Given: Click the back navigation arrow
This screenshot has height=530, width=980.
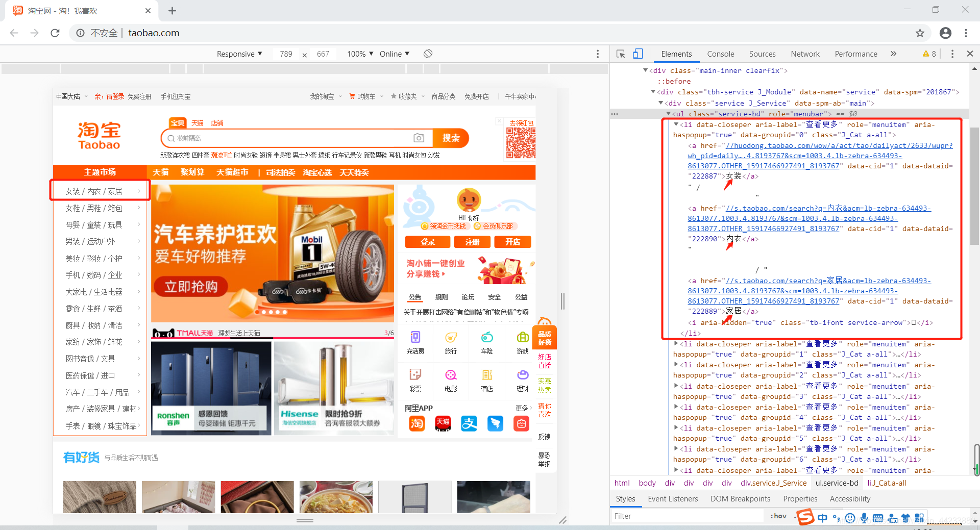Looking at the screenshot, I should (14, 33).
